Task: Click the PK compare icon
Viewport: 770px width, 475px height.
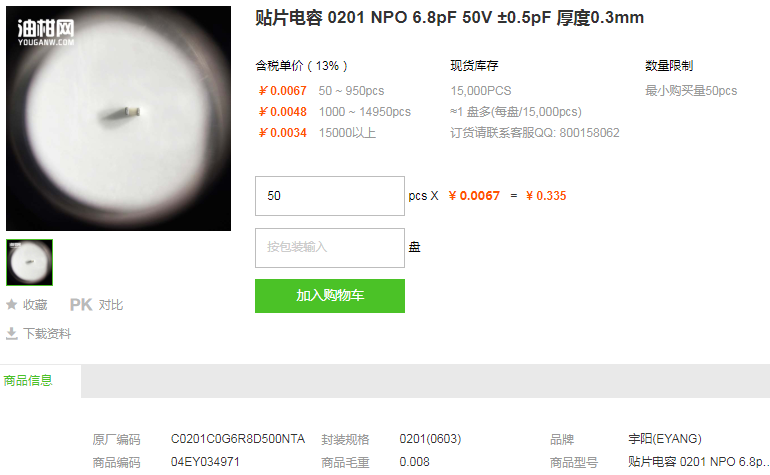Action: click(81, 305)
